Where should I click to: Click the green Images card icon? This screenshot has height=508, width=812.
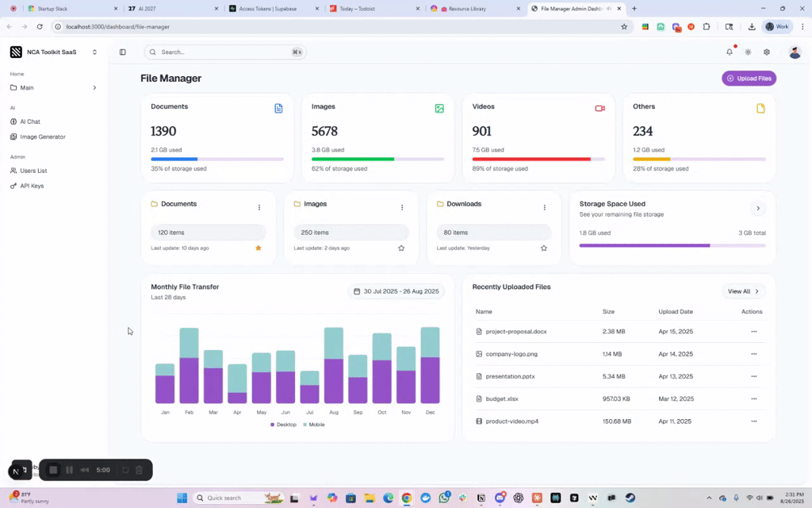tap(439, 108)
